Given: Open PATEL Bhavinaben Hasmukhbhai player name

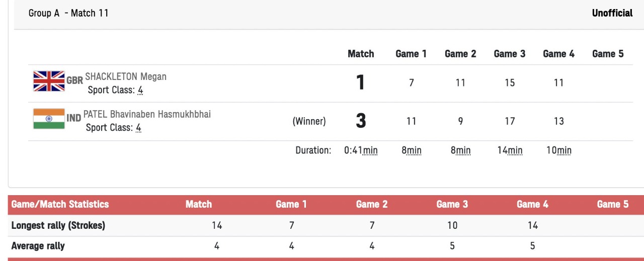Looking at the screenshot, I should 147,114.
